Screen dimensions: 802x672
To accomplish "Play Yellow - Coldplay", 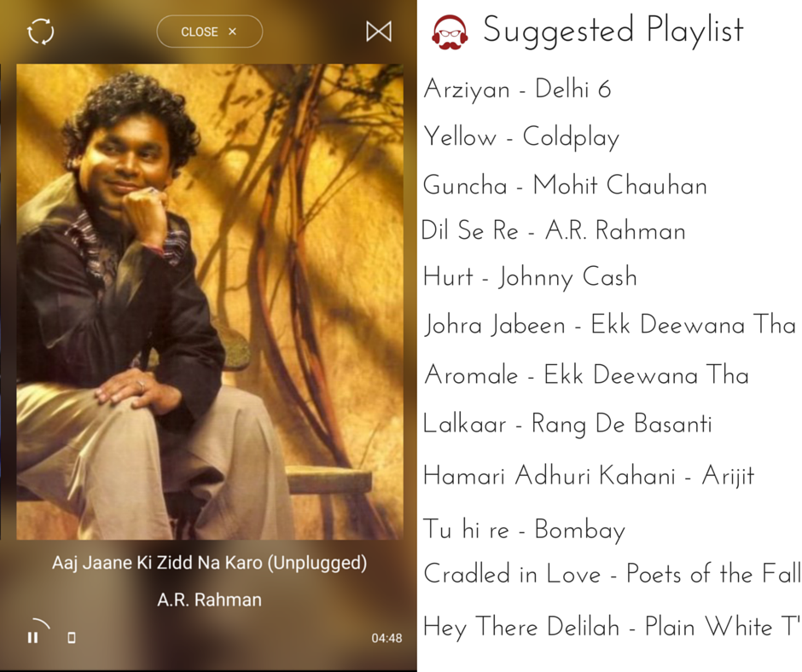I will (x=521, y=137).
